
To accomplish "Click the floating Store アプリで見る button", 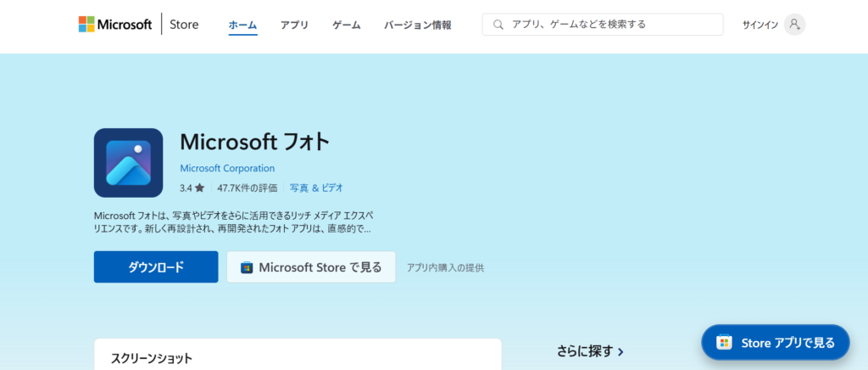I will (775, 343).
